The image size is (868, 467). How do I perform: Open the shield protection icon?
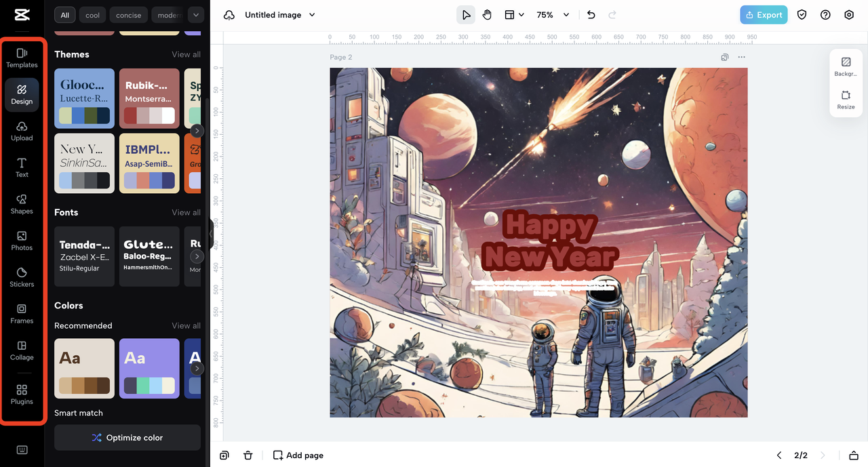(x=802, y=15)
